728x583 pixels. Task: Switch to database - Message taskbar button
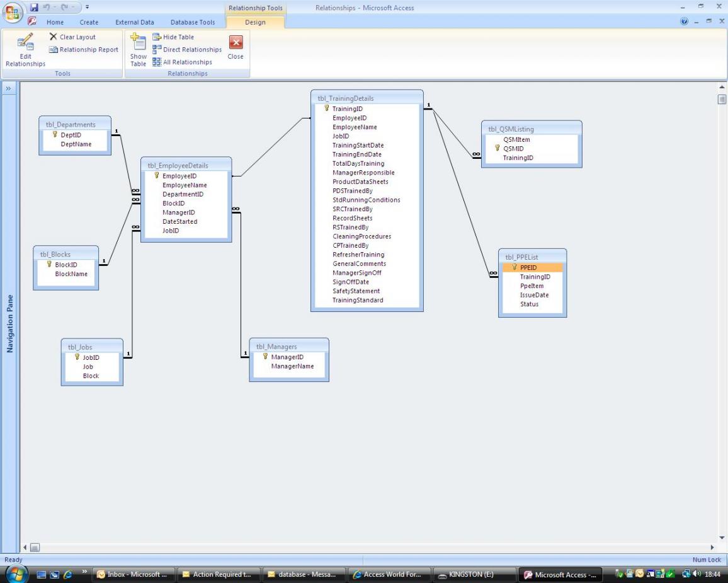click(304, 575)
